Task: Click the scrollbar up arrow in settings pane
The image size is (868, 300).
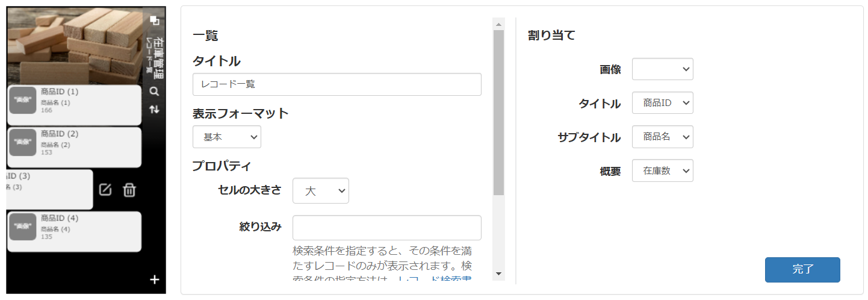Action: [498, 24]
